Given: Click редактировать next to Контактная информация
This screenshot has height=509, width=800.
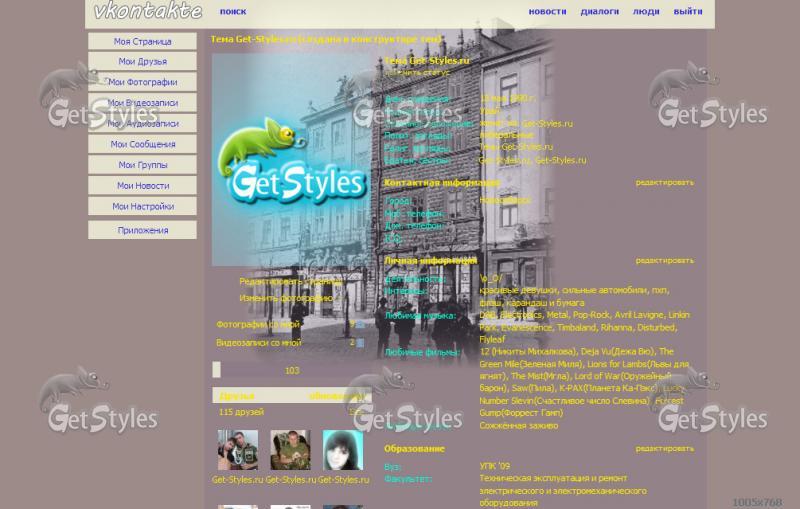Looking at the screenshot, I should 664,183.
